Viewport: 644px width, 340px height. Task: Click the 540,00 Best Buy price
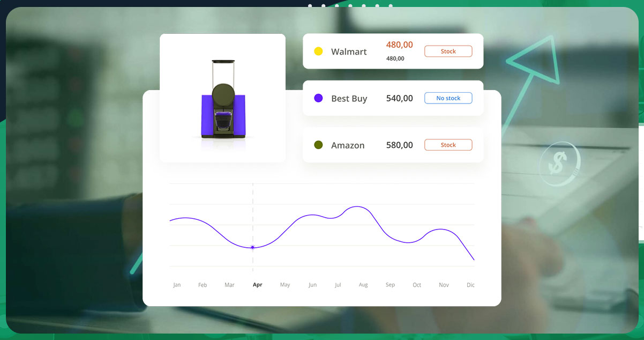[x=400, y=98]
